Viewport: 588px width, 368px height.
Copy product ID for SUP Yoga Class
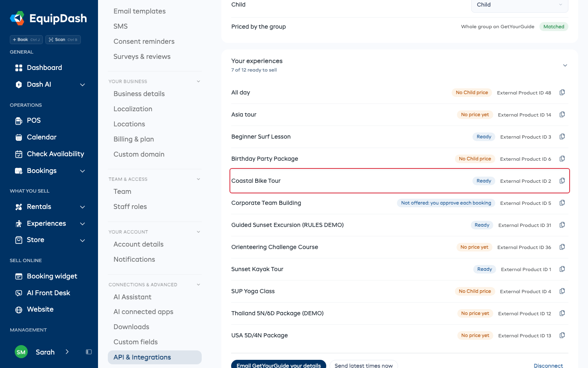pyautogui.click(x=562, y=291)
